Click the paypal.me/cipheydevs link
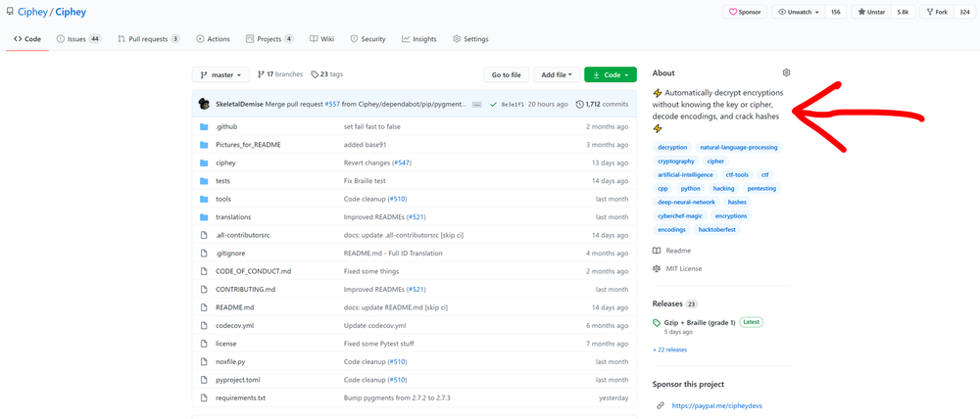 [x=717, y=405]
